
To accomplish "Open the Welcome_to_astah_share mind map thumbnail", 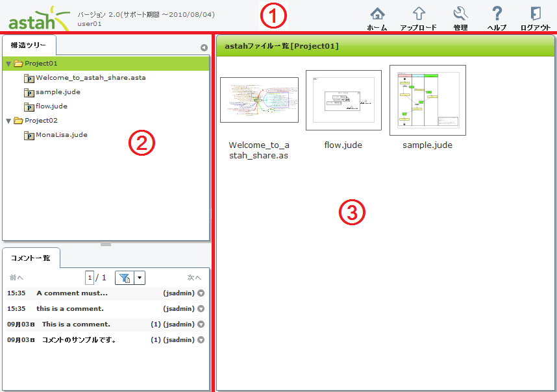I will (x=259, y=100).
